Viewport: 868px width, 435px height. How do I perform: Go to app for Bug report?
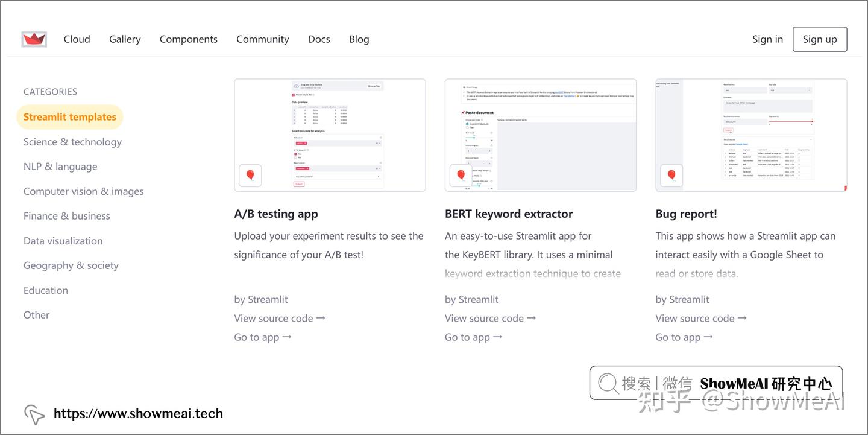(x=684, y=337)
